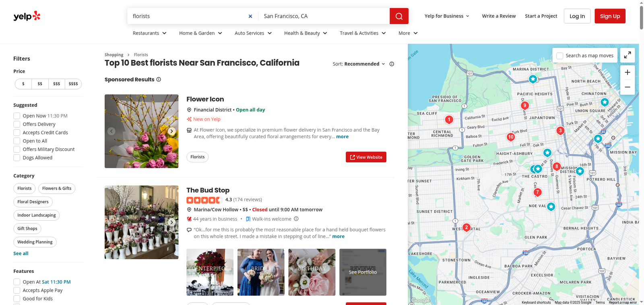Zoom in the map with plus button
Viewport: 644px width, 305px height.
(x=627, y=73)
